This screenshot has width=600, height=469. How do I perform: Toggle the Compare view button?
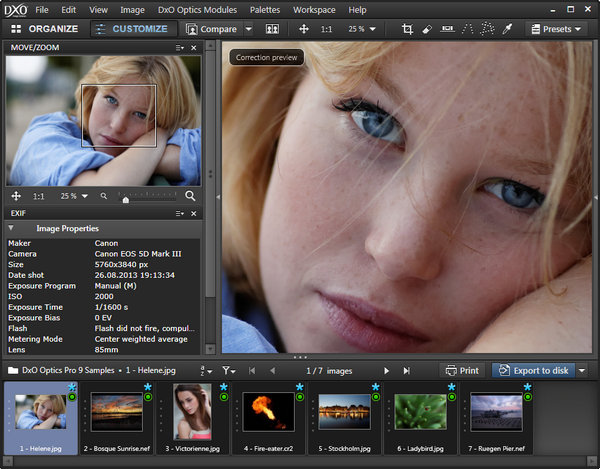[x=210, y=29]
